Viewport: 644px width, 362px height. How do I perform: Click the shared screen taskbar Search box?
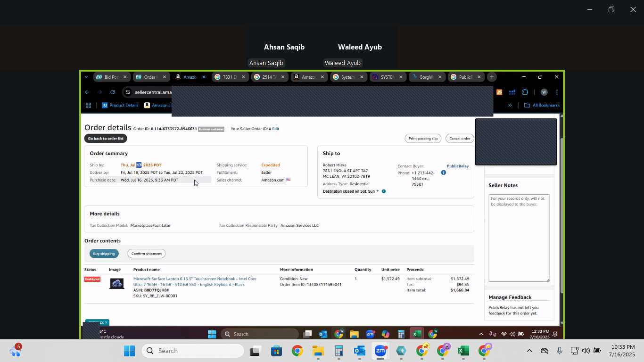click(x=259, y=334)
